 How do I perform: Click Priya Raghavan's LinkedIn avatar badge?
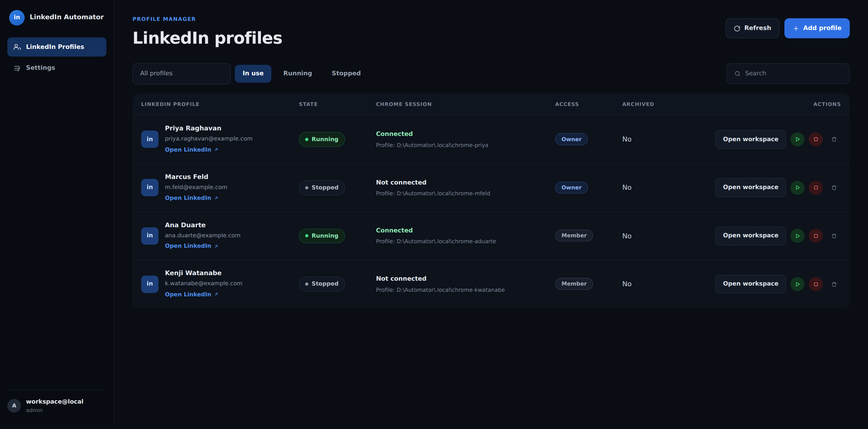149,140
